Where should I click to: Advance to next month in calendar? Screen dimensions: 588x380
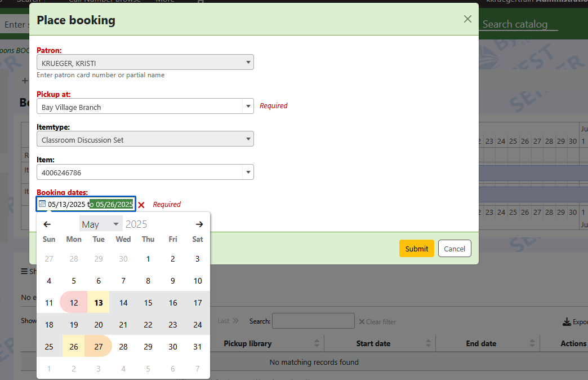(x=199, y=224)
